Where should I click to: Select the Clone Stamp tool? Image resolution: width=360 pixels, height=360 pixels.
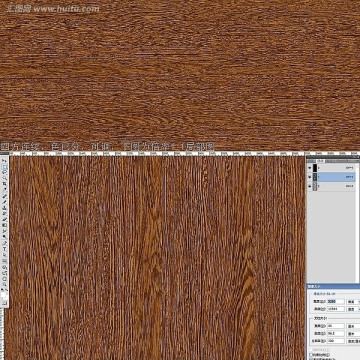click(5, 208)
